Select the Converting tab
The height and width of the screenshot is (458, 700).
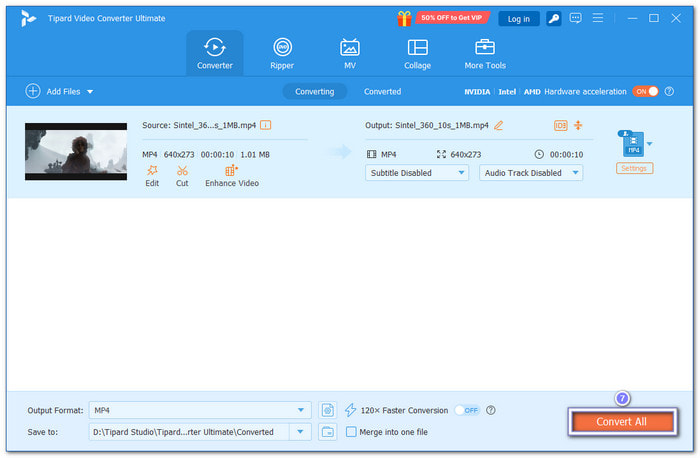(x=314, y=92)
